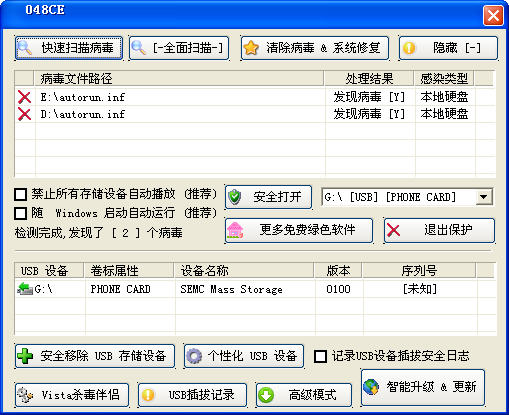Click the red X icon beside E:\autorun.inf

click(x=24, y=97)
